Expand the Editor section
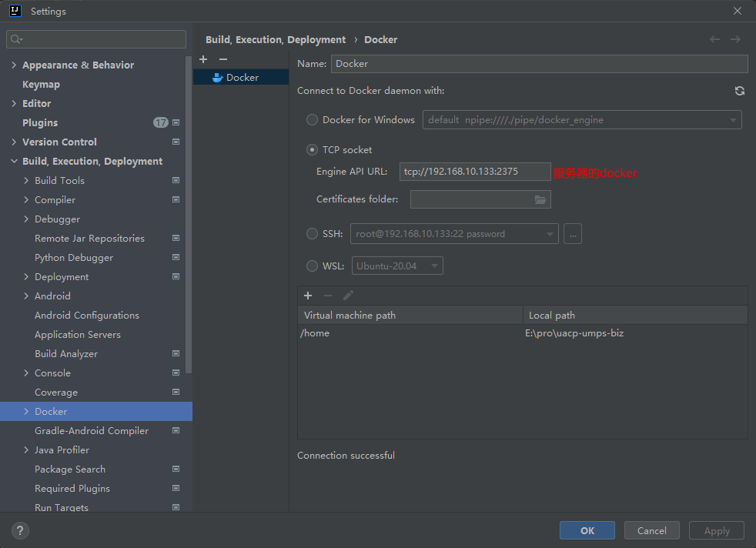756x548 pixels. pyautogui.click(x=14, y=104)
